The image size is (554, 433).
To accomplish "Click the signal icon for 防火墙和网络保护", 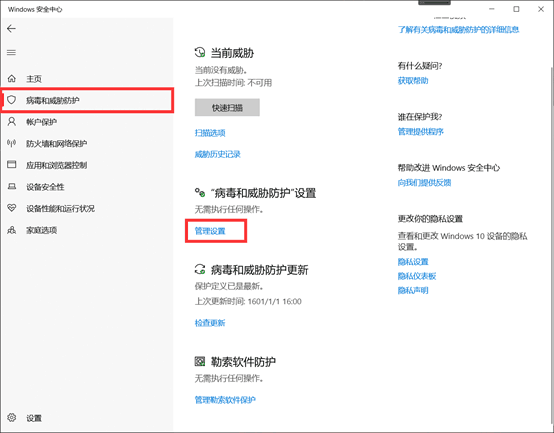I will click(12, 143).
